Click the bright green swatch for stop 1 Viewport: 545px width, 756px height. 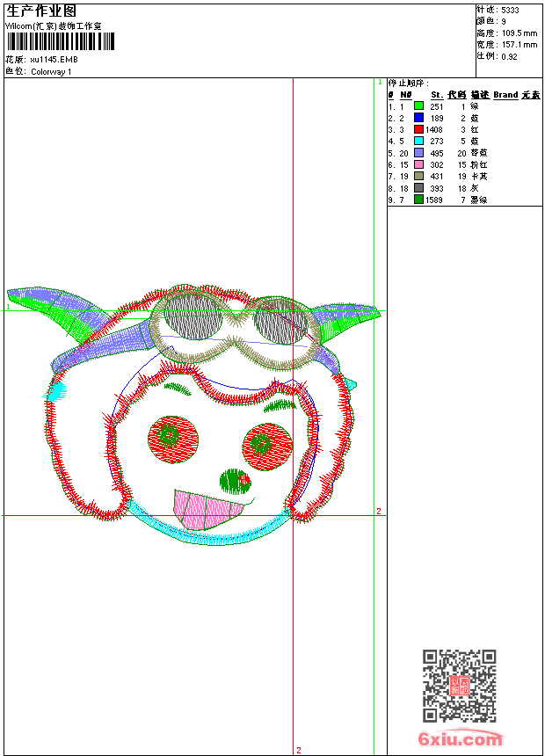418,106
